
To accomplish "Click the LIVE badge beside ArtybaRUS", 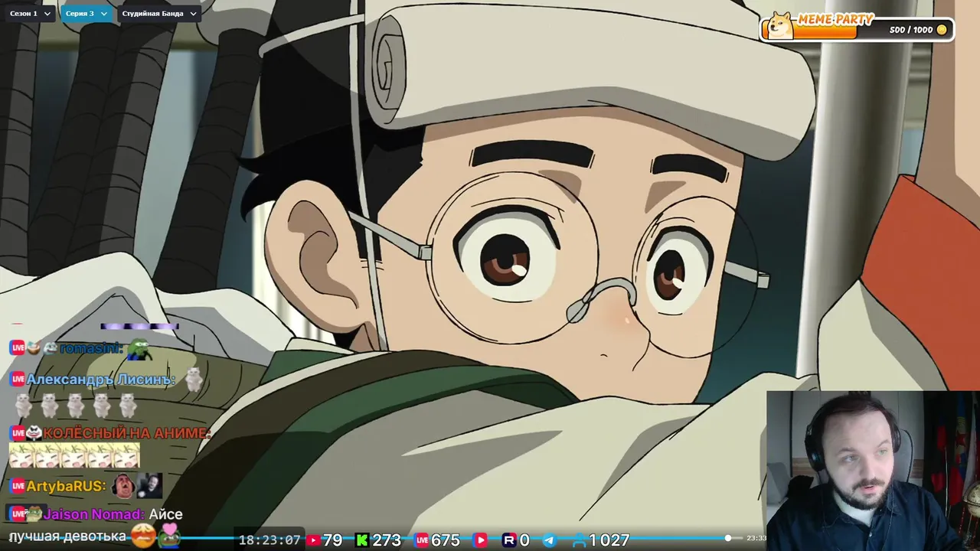I will tap(18, 486).
